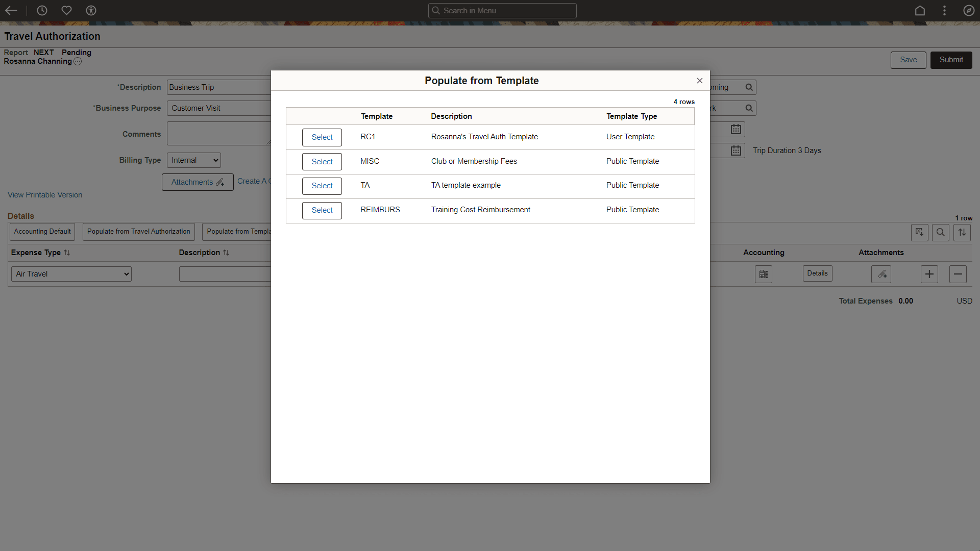This screenshot has height=551, width=980.
Task: Go to Home icon
Action: 920,10
